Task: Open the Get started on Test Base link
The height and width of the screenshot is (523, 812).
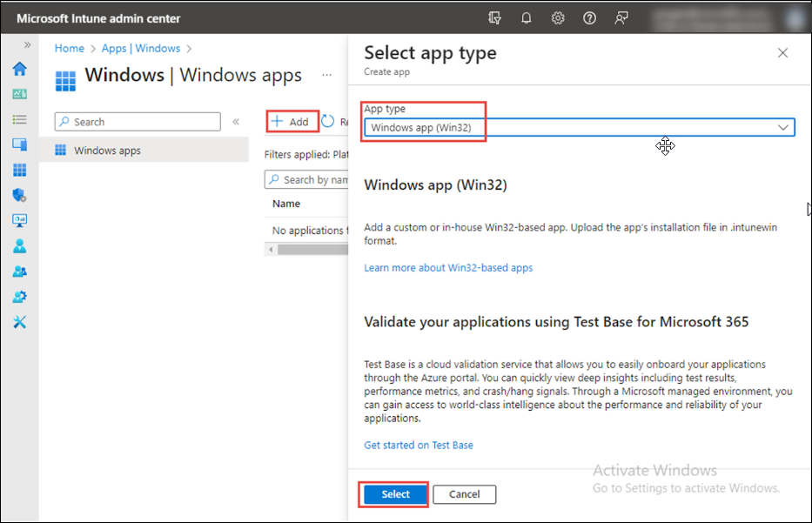Action: pyautogui.click(x=418, y=445)
